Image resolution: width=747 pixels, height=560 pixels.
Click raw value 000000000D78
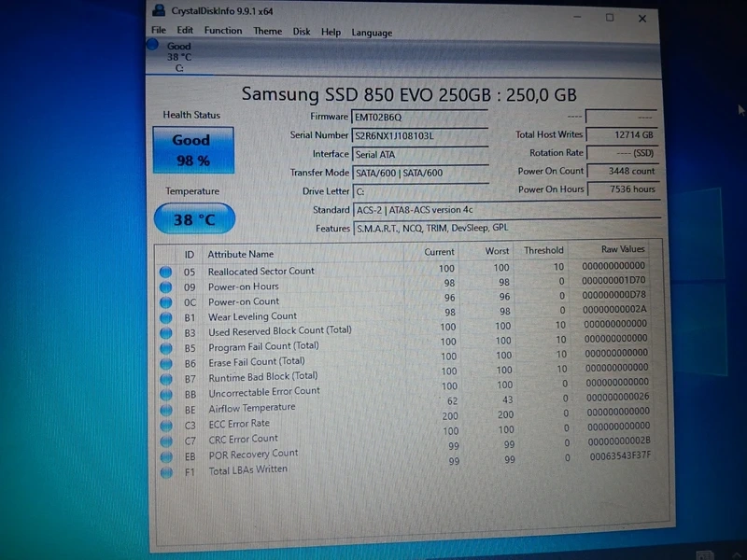click(614, 295)
